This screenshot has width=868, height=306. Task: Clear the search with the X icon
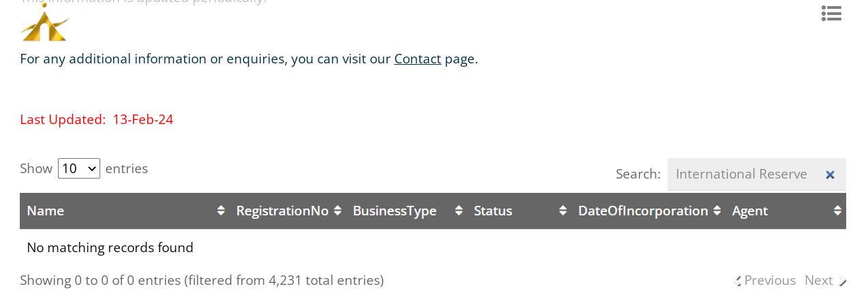click(830, 174)
